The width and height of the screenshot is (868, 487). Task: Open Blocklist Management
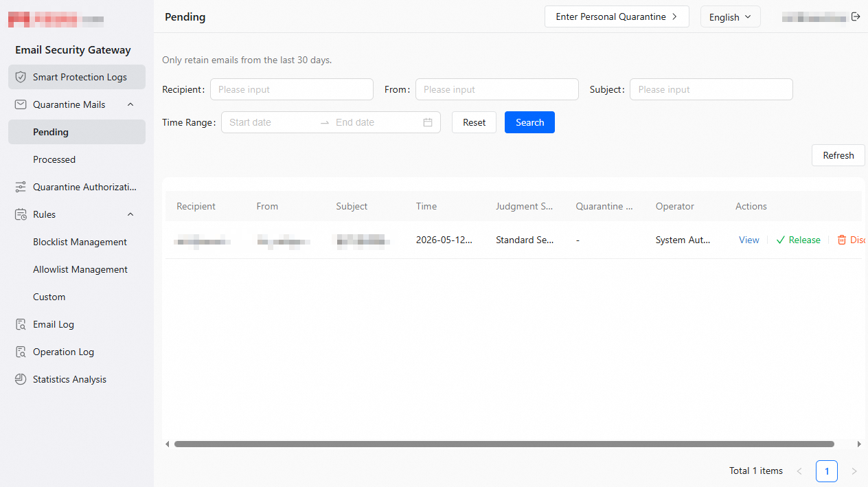pos(77,242)
